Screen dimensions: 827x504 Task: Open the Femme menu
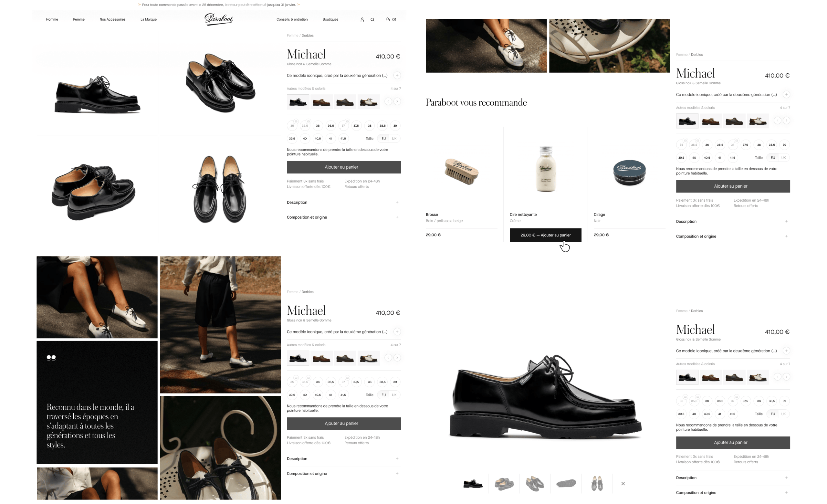79,19
